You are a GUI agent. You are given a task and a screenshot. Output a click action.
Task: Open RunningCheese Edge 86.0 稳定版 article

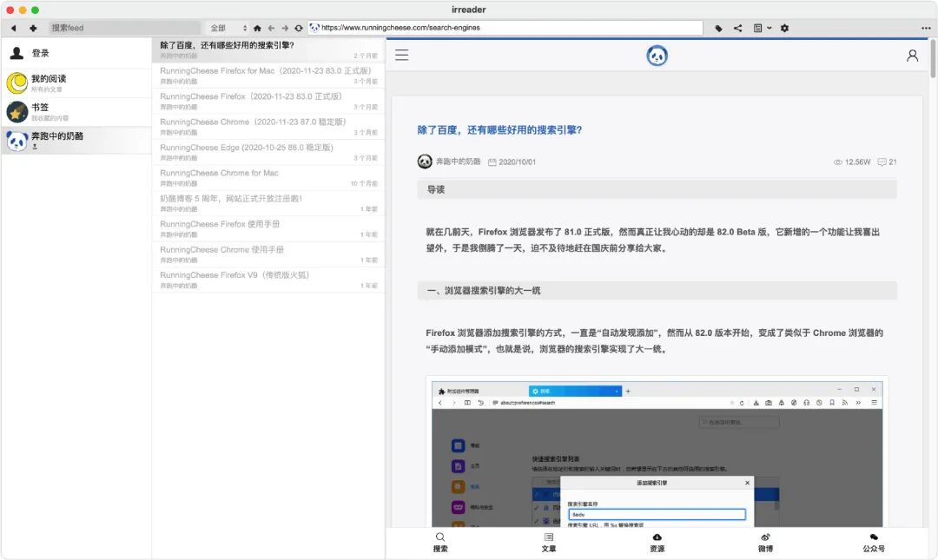click(x=268, y=152)
